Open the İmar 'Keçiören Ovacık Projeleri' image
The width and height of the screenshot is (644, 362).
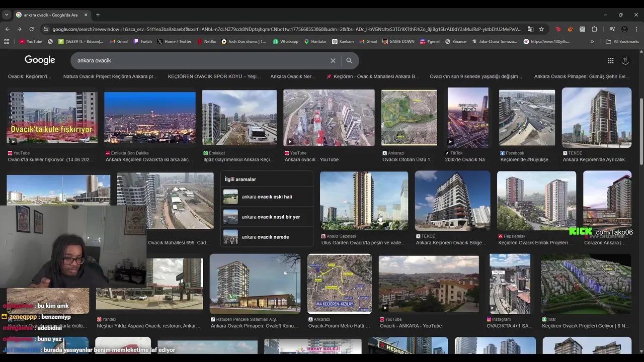pos(586,284)
